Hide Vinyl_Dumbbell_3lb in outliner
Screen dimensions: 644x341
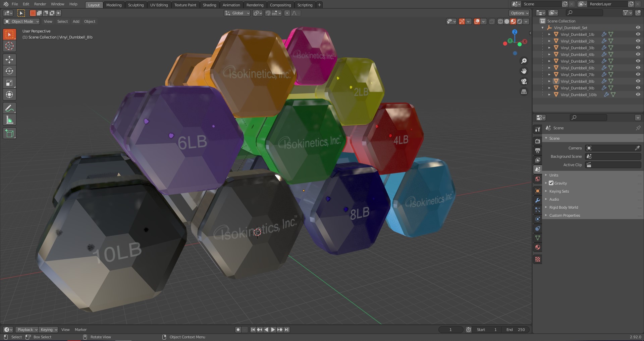point(638,48)
